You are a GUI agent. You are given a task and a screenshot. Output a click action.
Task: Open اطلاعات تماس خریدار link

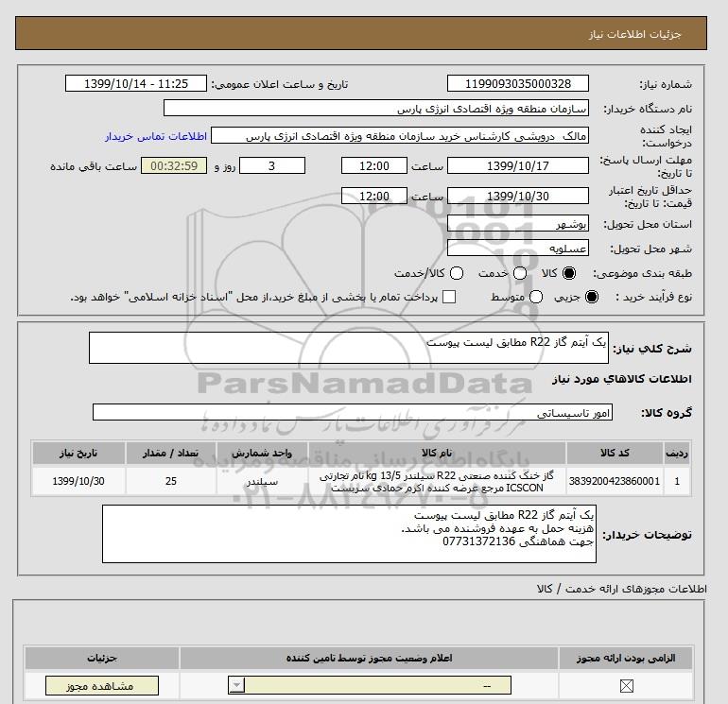tap(156, 136)
